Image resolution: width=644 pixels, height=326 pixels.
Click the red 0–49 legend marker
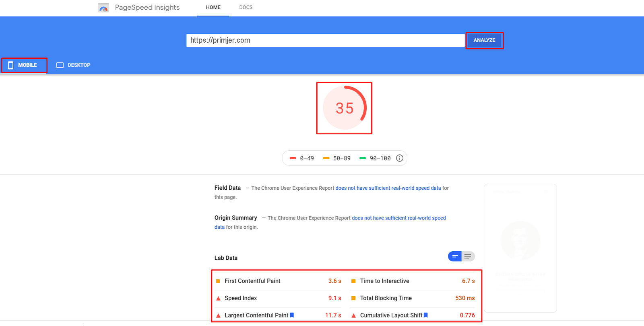click(x=293, y=158)
